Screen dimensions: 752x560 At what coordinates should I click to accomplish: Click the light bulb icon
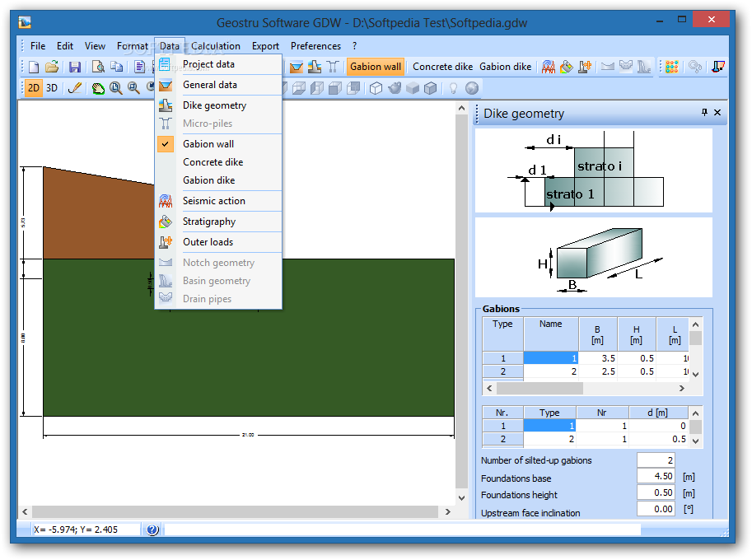453,88
